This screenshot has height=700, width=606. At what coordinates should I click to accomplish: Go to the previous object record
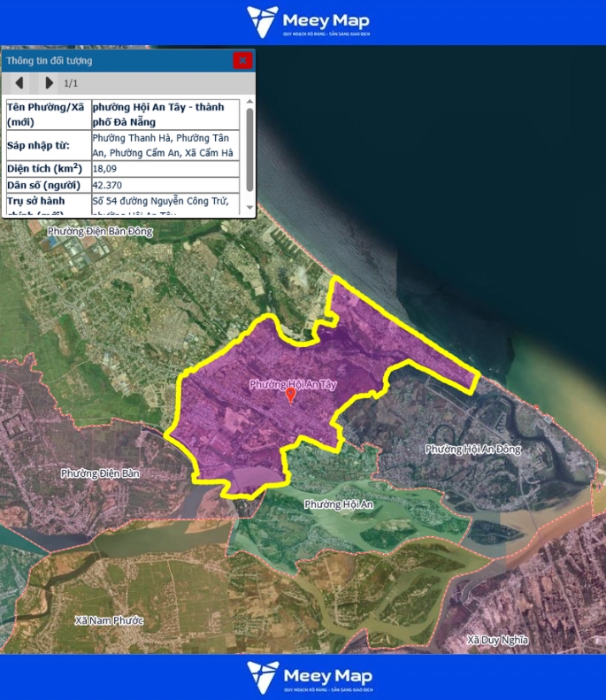[x=19, y=83]
